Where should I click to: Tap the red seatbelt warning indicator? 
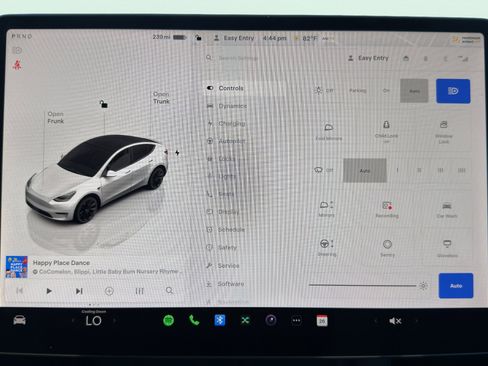[17, 64]
